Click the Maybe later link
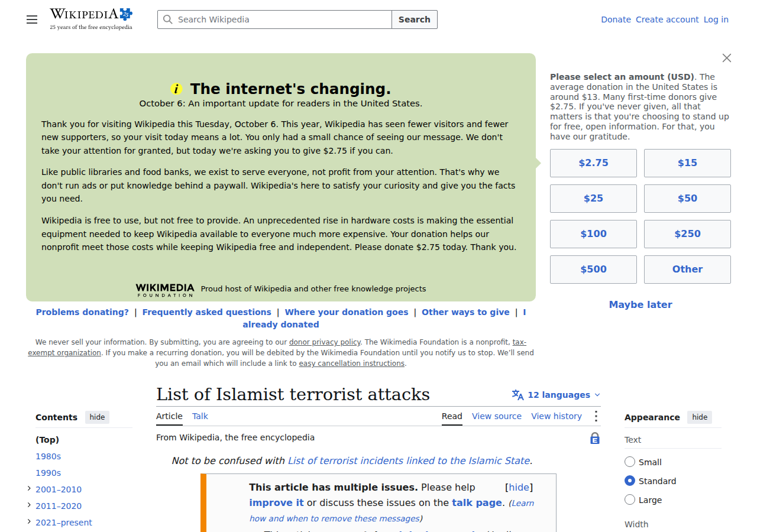Image resolution: width=757 pixels, height=532 pixels. click(x=640, y=305)
